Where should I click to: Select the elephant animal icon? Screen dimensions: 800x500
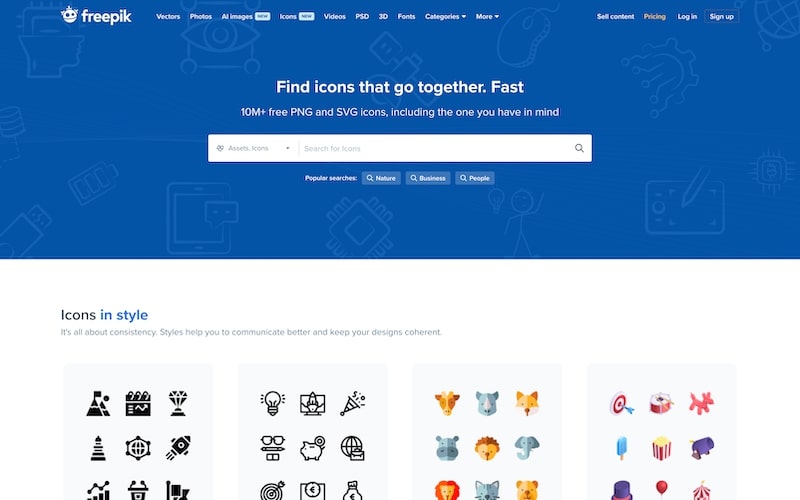527,448
